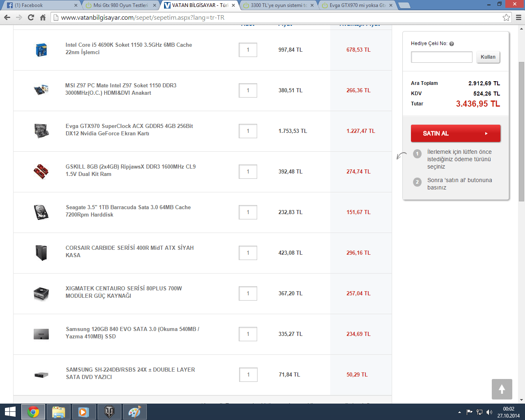Click the Hediye Çeki No input field

click(442, 57)
